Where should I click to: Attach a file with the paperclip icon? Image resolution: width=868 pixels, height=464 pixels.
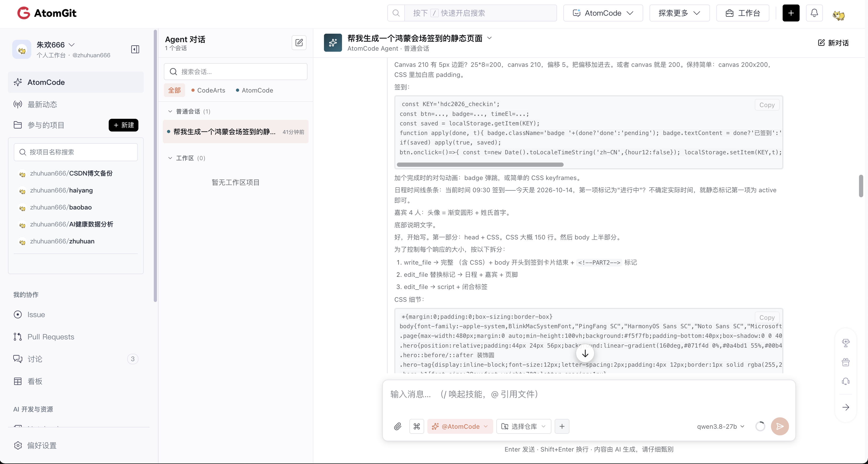(x=398, y=426)
